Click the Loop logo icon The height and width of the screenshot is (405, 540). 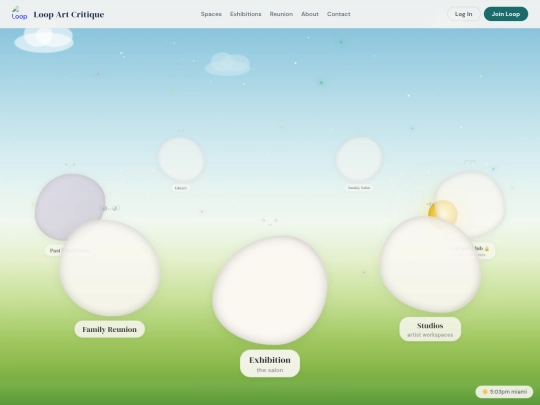(19, 14)
